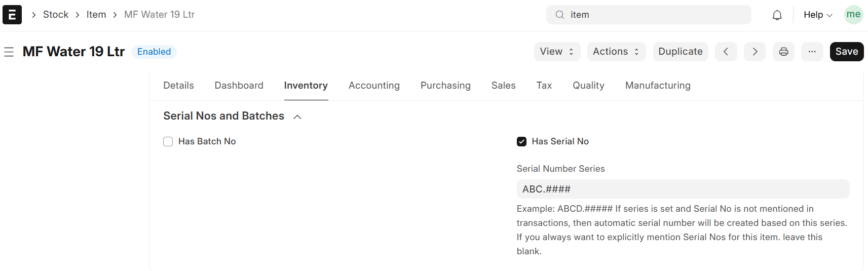Uncheck the Has Serial No checkbox

[x=521, y=142]
